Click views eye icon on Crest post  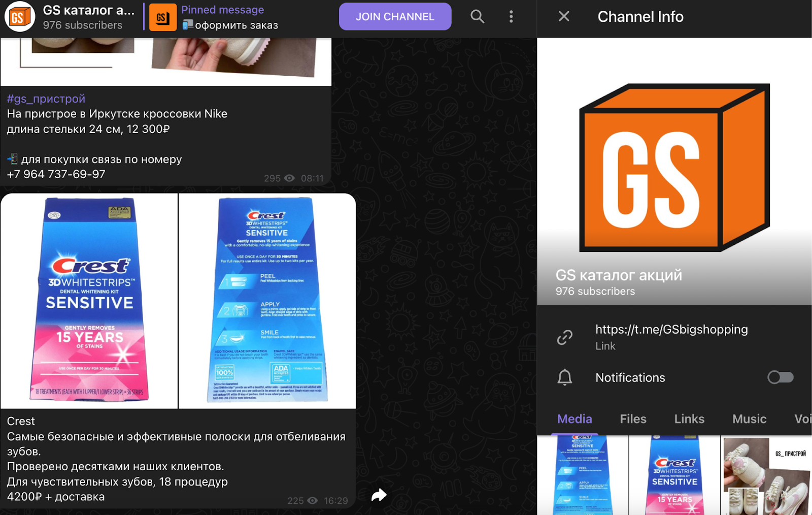pyautogui.click(x=313, y=501)
